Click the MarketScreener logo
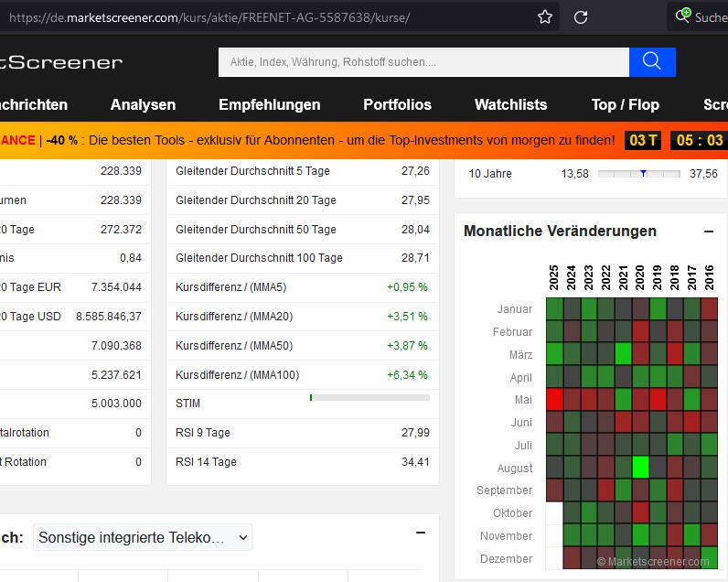The width and height of the screenshot is (728, 582). (61, 62)
